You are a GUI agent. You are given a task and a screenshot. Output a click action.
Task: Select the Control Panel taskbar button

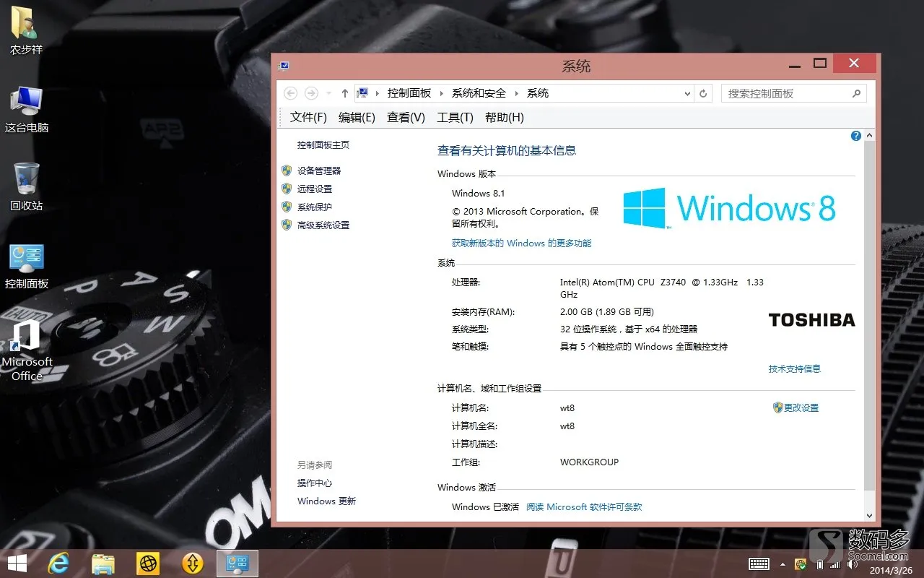tap(237, 563)
